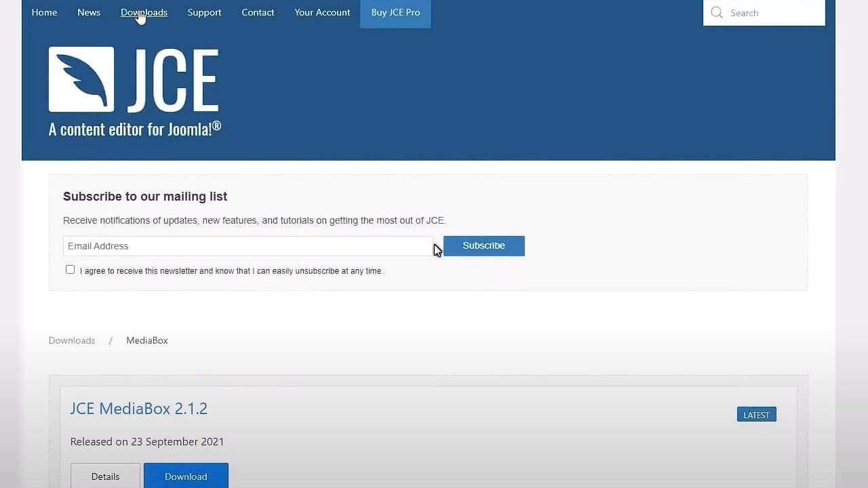Click the Download button for MediaBox 2.1.2

[186, 476]
